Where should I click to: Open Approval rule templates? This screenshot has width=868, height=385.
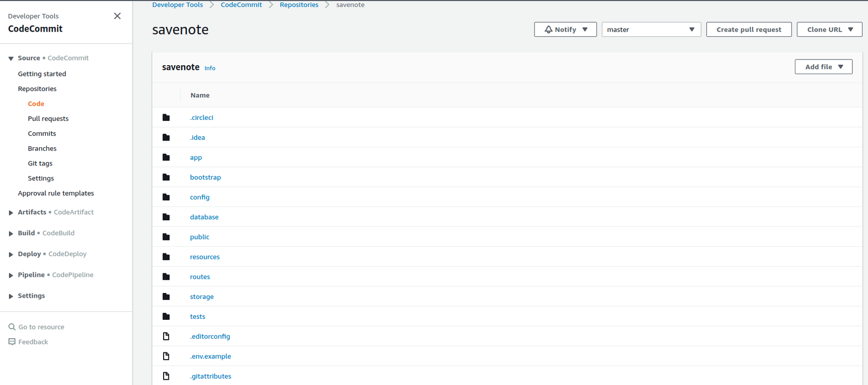(x=56, y=193)
